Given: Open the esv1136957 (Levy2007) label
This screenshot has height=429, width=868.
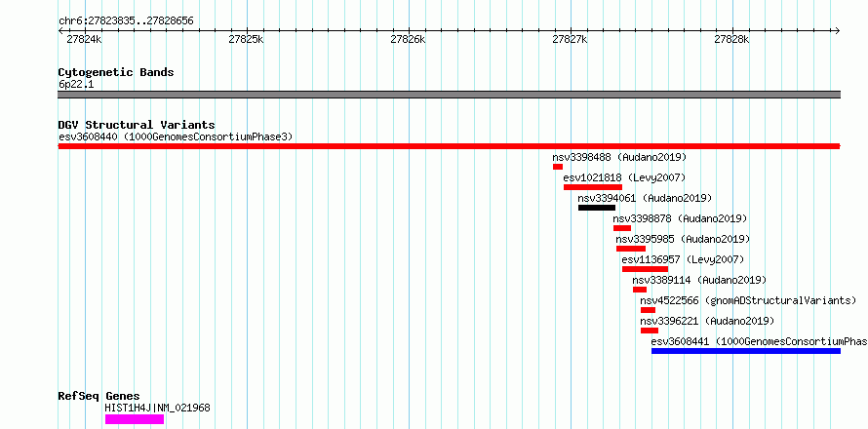Looking at the screenshot, I should click(x=683, y=259).
